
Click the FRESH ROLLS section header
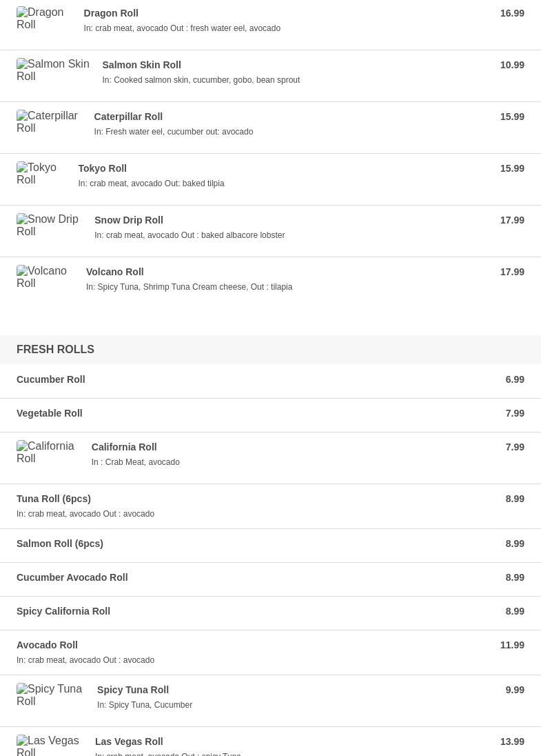[55, 350]
